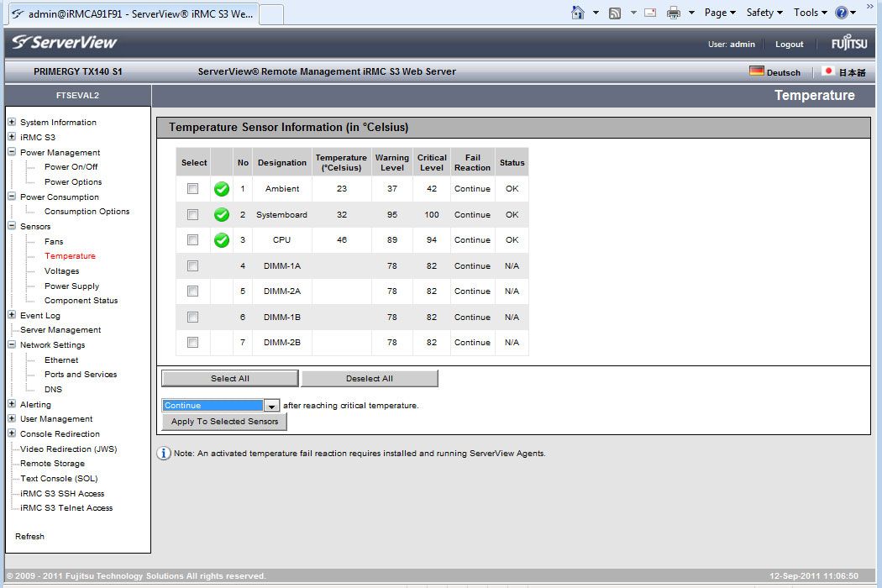Screen dimensions: 882x588
Task: Expand the iRMC S3 tree node
Action: point(11,136)
